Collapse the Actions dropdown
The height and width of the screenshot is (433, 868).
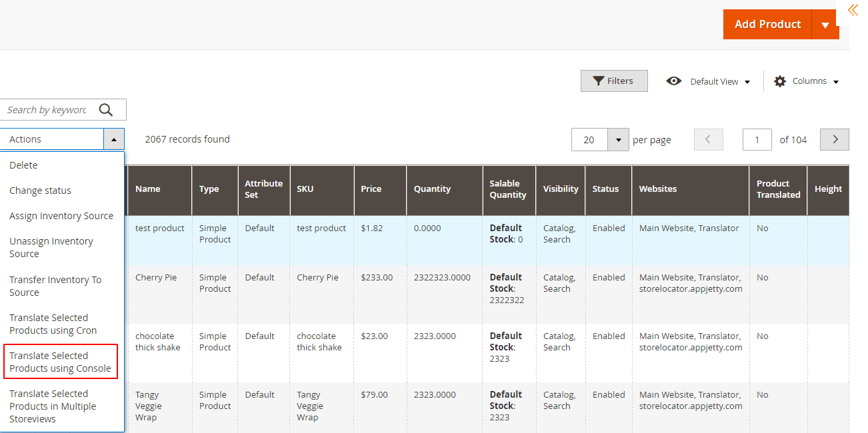tap(114, 139)
